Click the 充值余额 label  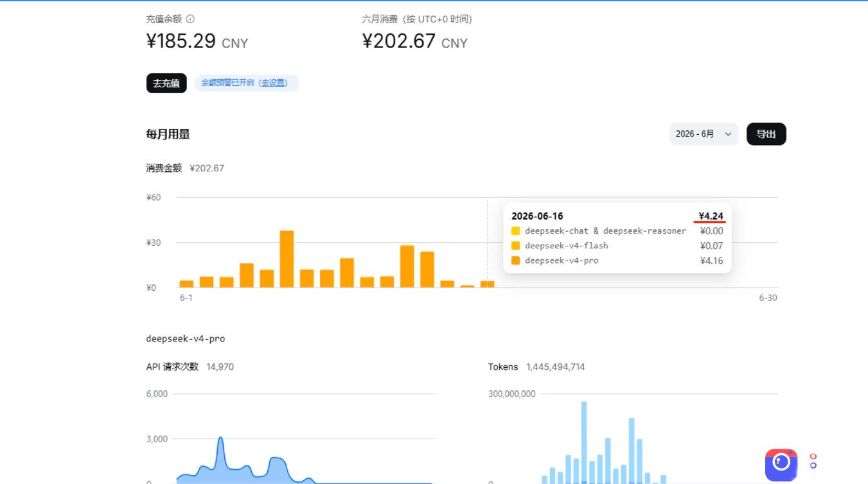point(164,19)
